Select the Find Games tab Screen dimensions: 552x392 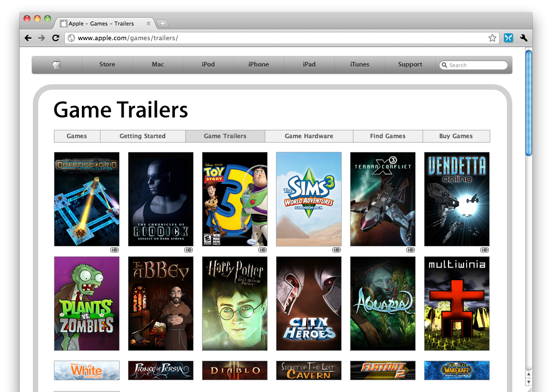(x=388, y=136)
